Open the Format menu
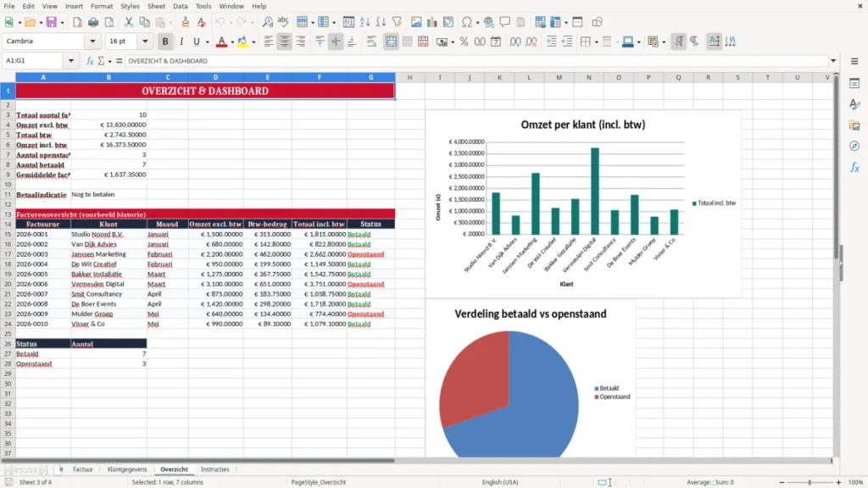The height and width of the screenshot is (488, 868). point(102,6)
